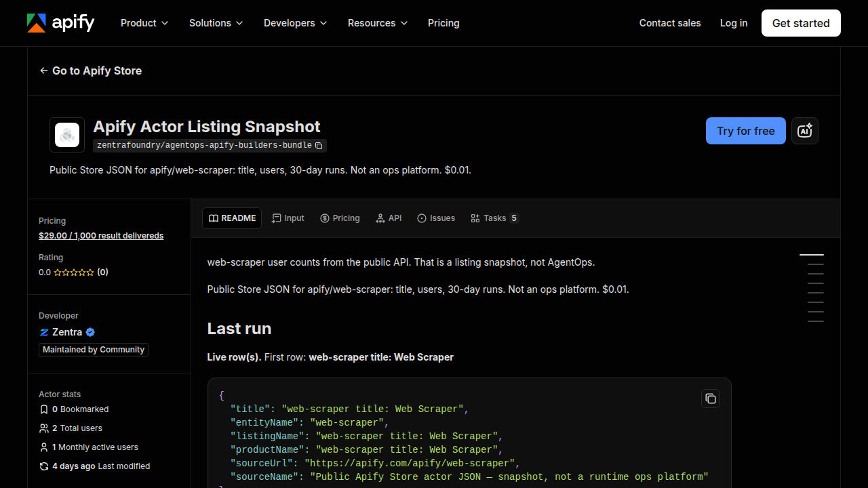Open the AI assistant icon button
868x488 pixels.
pyautogui.click(x=805, y=131)
